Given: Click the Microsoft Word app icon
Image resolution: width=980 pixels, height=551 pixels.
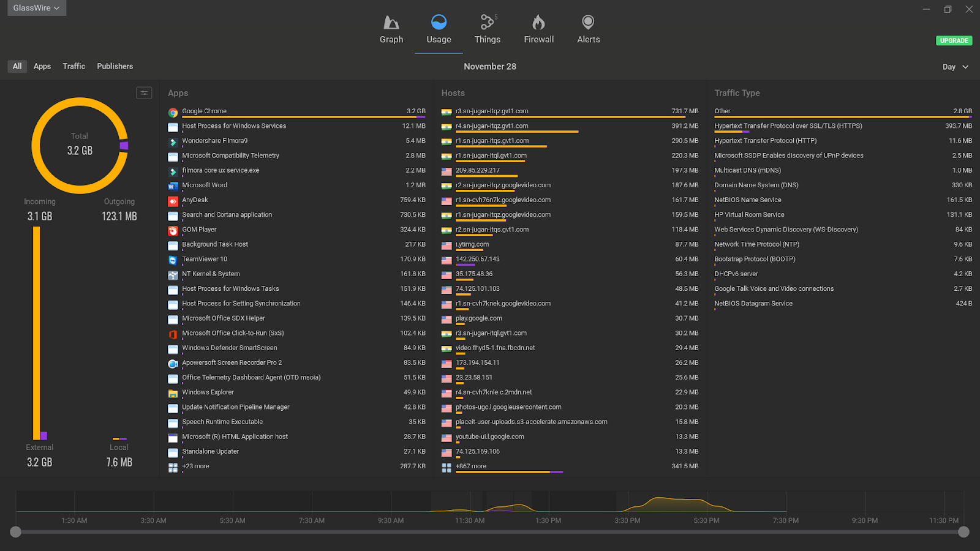Looking at the screenshot, I should pos(173,186).
